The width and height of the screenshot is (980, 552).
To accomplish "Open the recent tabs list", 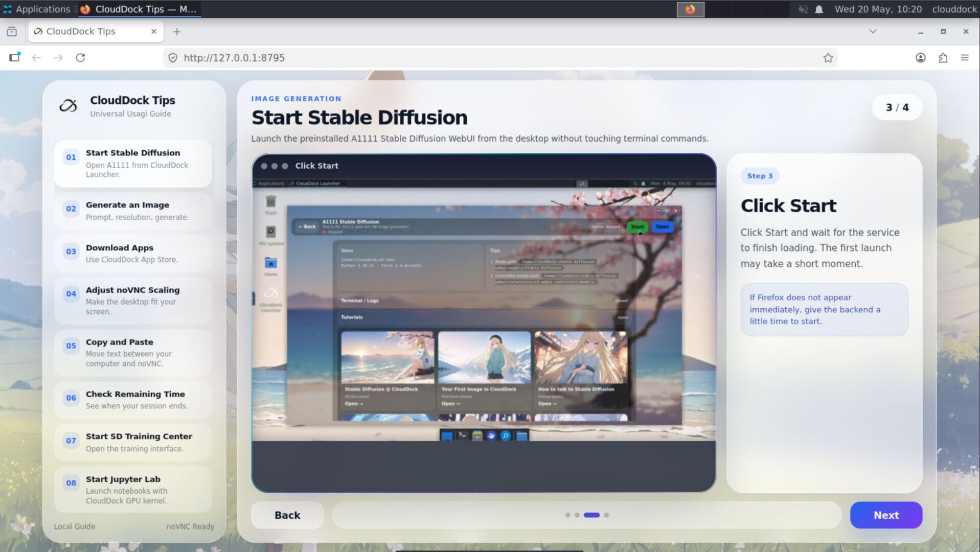I will [x=12, y=32].
